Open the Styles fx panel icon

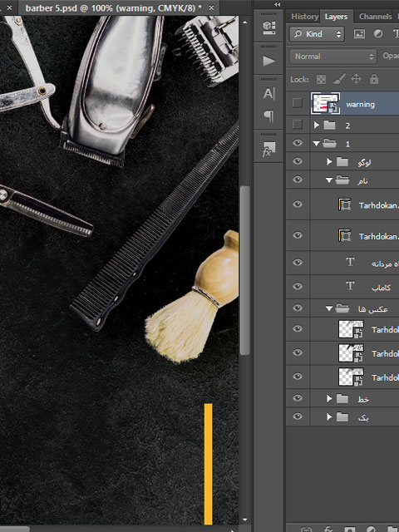[x=268, y=149]
